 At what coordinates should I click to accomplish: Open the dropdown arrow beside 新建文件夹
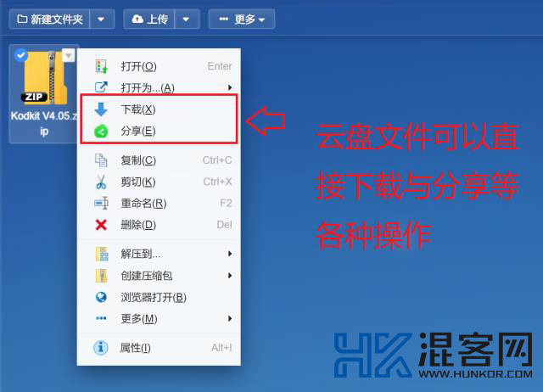point(102,19)
